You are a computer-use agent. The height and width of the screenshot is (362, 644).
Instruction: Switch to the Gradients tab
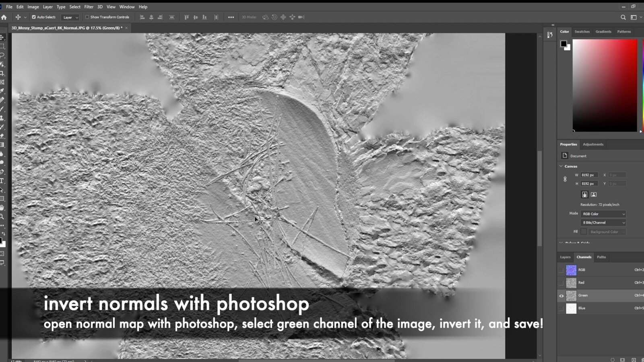coord(603,31)
